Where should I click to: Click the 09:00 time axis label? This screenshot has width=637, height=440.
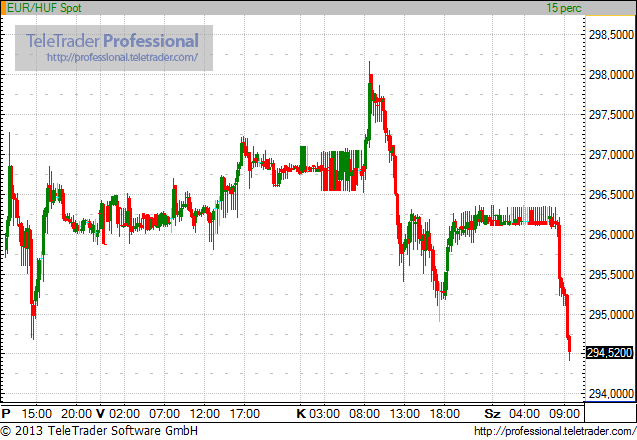coord(564,414)
